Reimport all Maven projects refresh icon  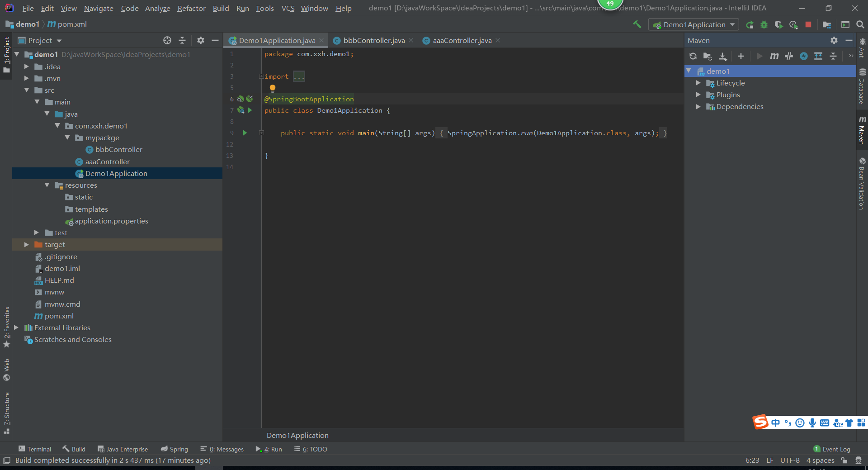(693, 56)
